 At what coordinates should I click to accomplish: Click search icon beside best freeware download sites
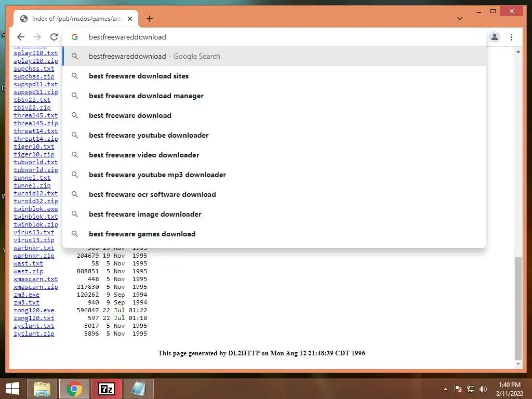point(75,76)
